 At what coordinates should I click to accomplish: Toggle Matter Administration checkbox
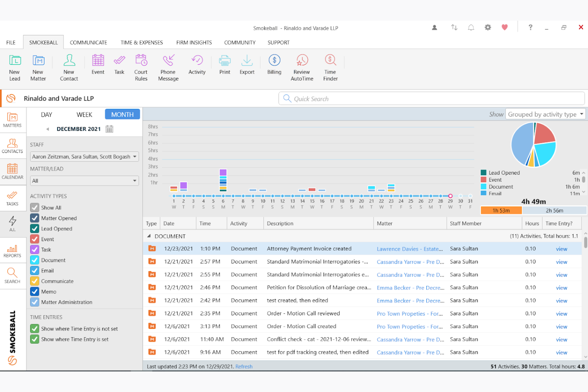35,302
